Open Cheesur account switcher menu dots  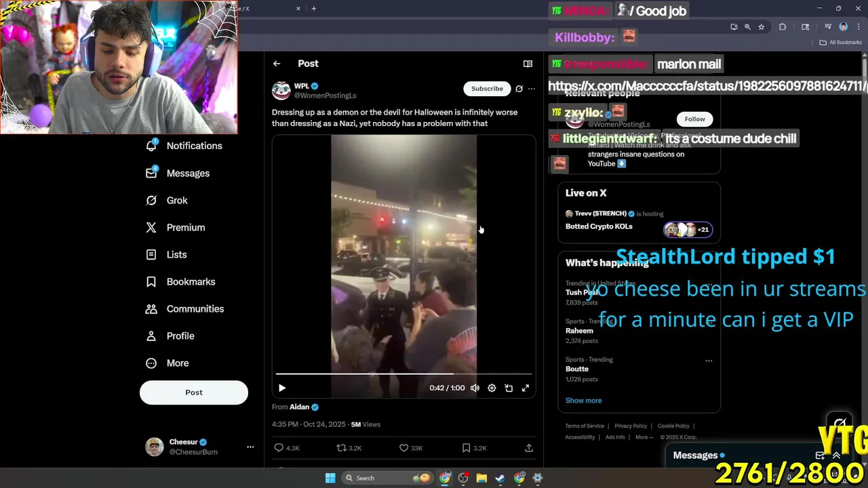pyautogui.click(x=250, y=447)
